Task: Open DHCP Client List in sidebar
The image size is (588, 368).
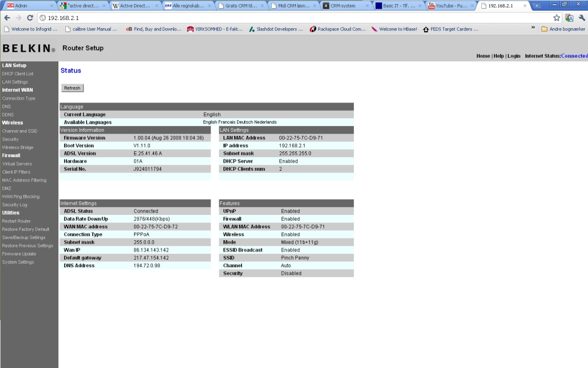Action: 18,74
